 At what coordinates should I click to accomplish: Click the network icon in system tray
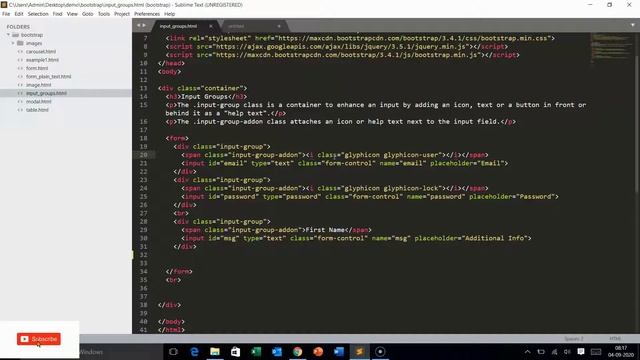coord(554,351)
